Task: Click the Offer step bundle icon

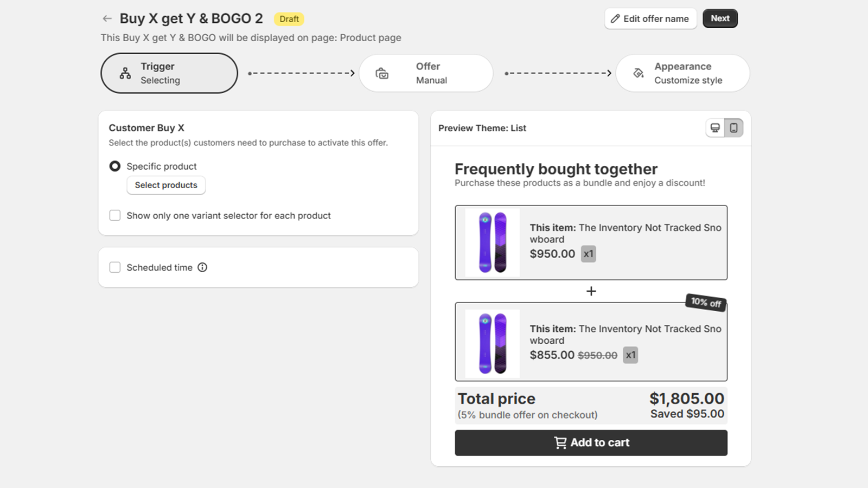Action: (382, 73)
